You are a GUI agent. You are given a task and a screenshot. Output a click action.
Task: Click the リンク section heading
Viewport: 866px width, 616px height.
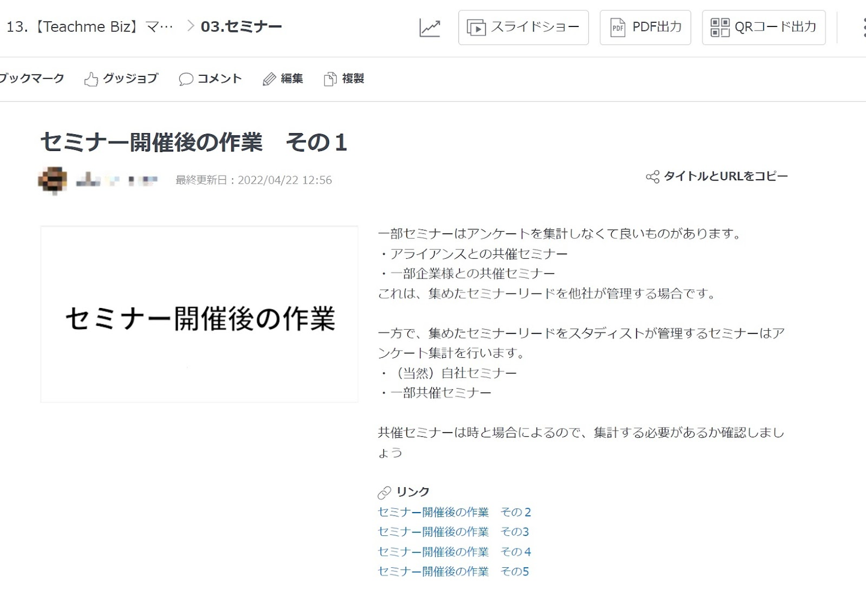coord(413,492)
